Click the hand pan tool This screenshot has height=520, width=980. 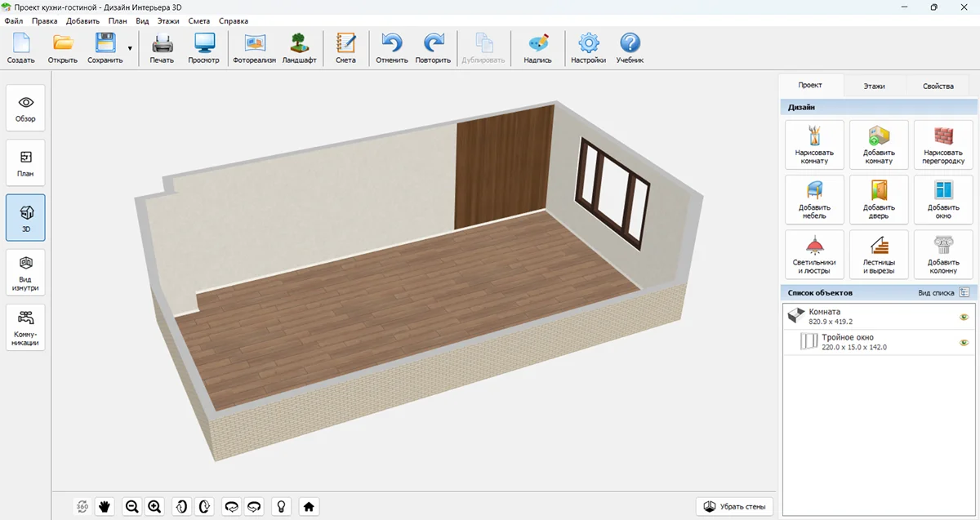(105, 507)
